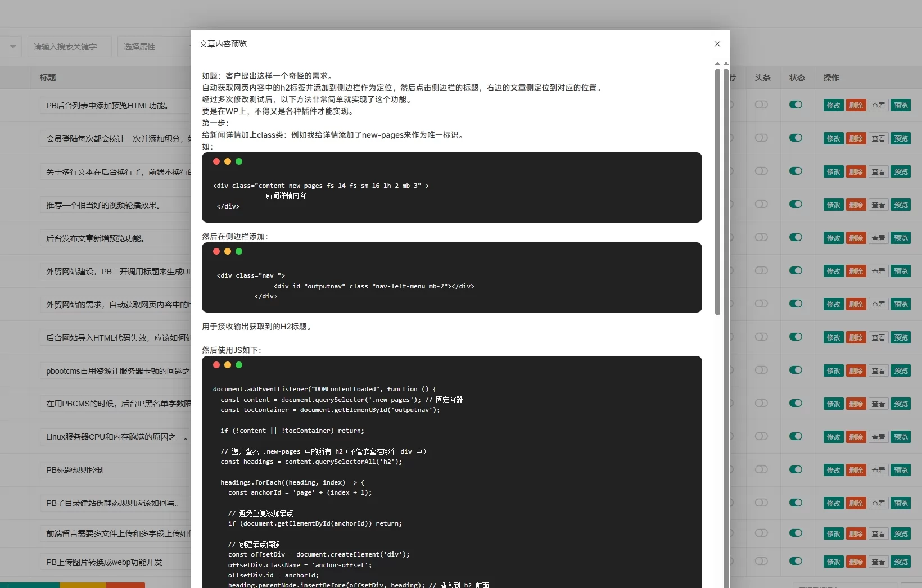Click the red dot on first code block
922x588 pixels.
click(216, 161)
